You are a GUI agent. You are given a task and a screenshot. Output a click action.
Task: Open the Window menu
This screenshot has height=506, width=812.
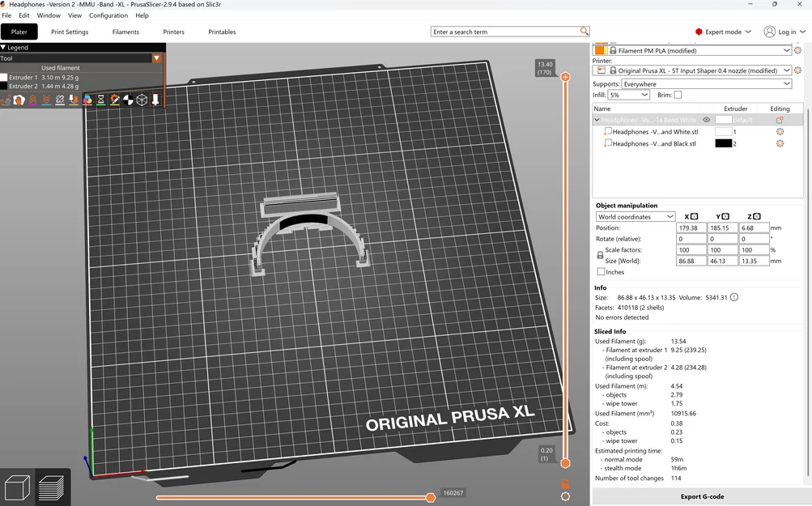(x=49, y=15)
